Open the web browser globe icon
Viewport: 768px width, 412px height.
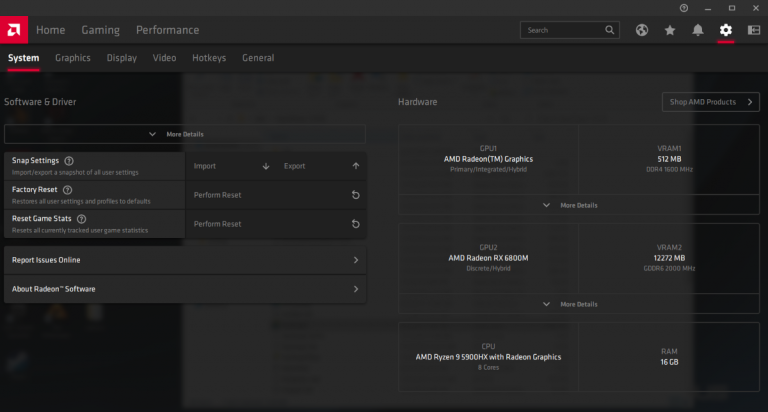(642, 30)
